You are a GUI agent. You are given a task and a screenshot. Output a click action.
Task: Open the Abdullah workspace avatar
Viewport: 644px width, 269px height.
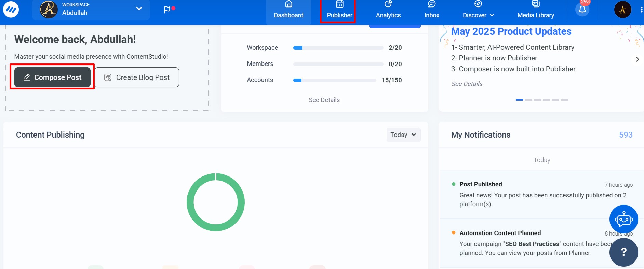click(49, 9)
